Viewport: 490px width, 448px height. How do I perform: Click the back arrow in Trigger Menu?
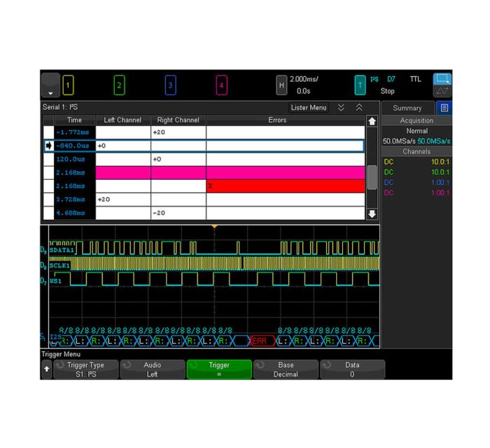(47, 369)
